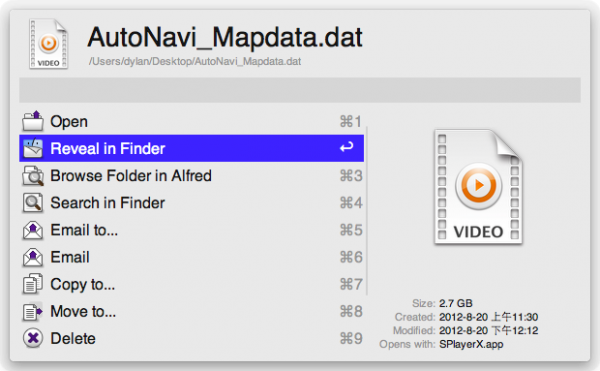
Task: Click the small video file icon beside filename
Action: [x=48, y=44]
